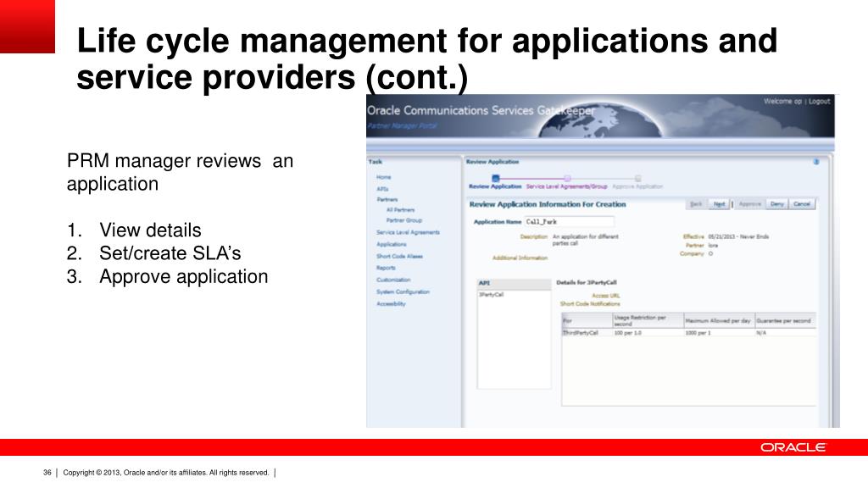The image size is (868, 488).
Task: Click the ThirdPartyCall table cell
Action: tap(580, 333)
